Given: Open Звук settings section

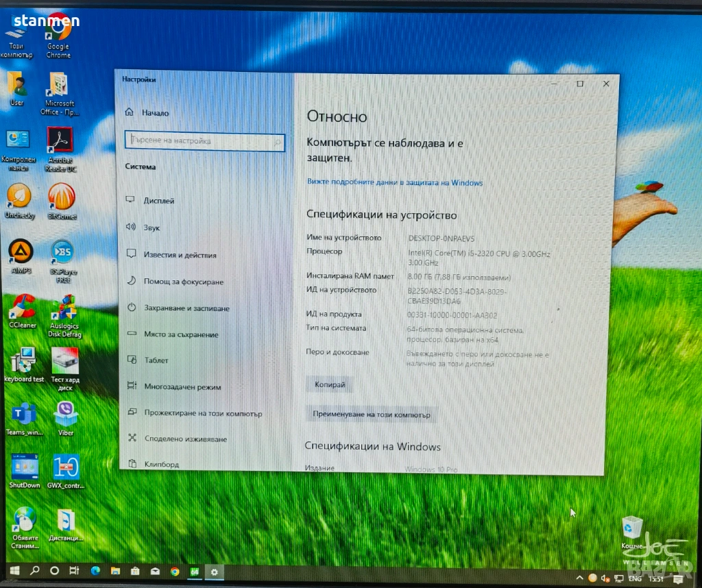Looking at the screenshot, I should (x=151, y=228).
